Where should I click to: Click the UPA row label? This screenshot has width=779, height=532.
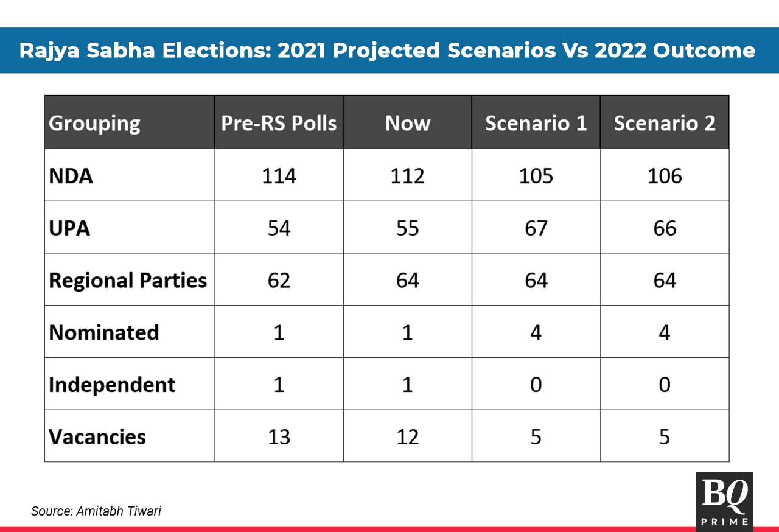[69, 228]
